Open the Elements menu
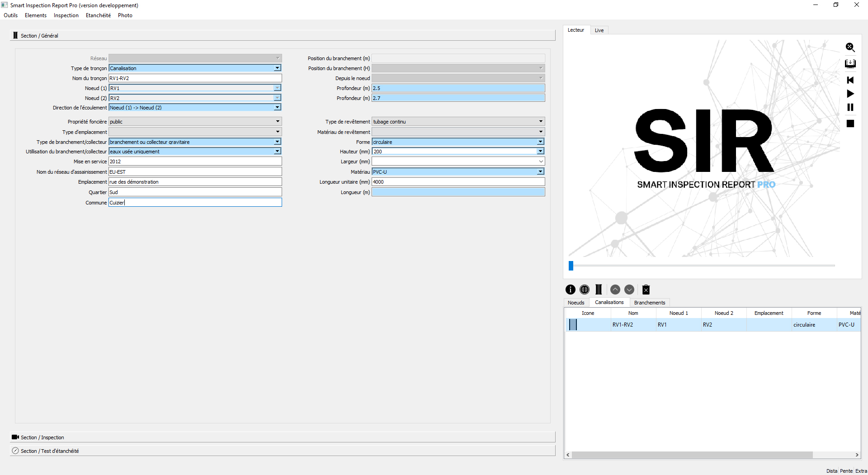868x475 pixels. click(x=36, y=15)
